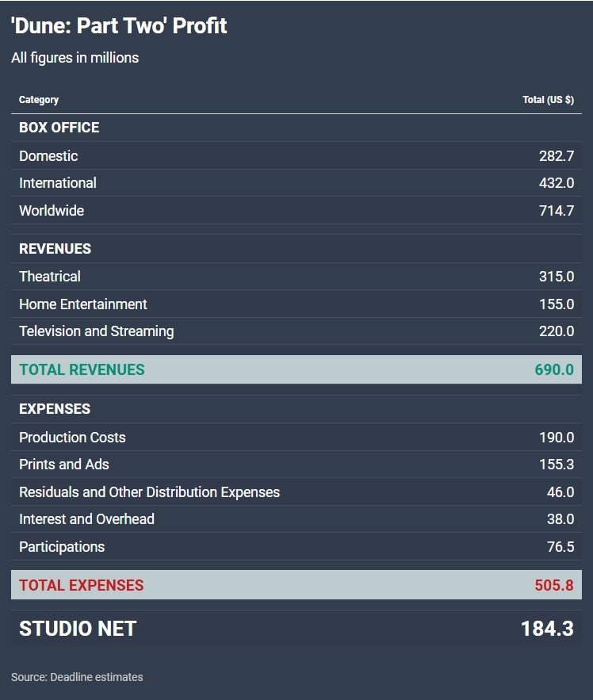Click the STUDIO NET label
This screenshot has height=700, width=593.
(x=78, y=629)
